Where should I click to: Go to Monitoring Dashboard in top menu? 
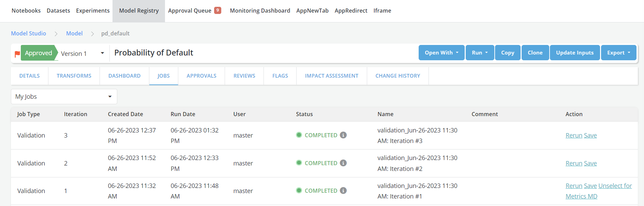coord(260,11)
